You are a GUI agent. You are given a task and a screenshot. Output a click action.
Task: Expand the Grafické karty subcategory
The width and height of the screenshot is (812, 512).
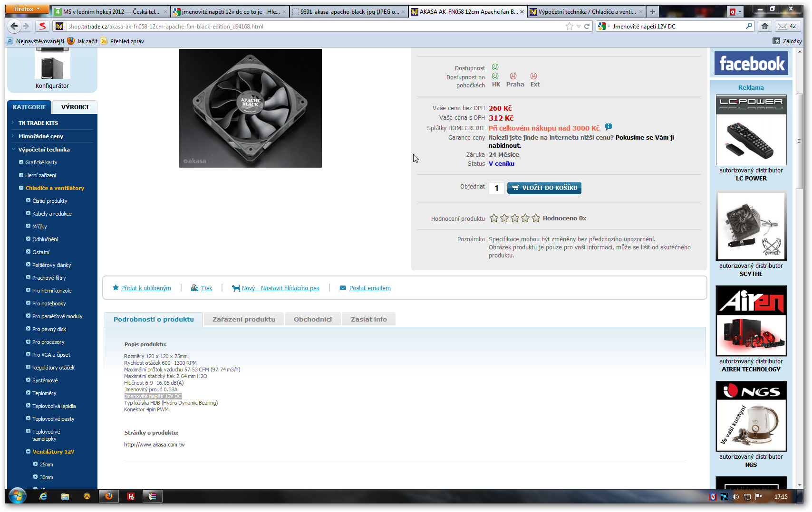point(21,162)
